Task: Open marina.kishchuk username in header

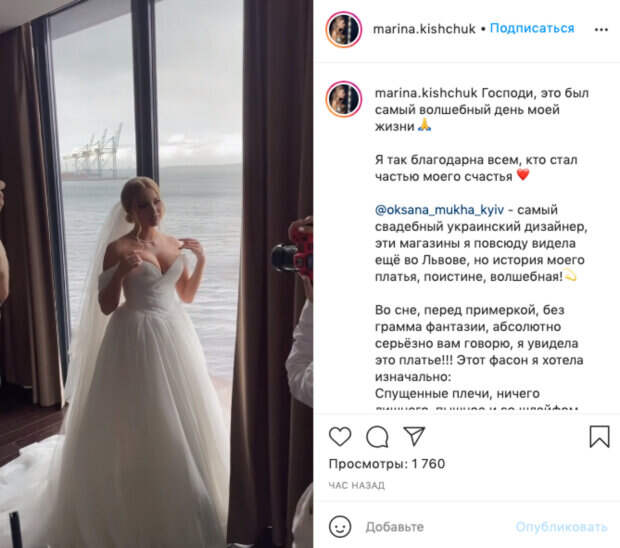Action: point(424,29)
